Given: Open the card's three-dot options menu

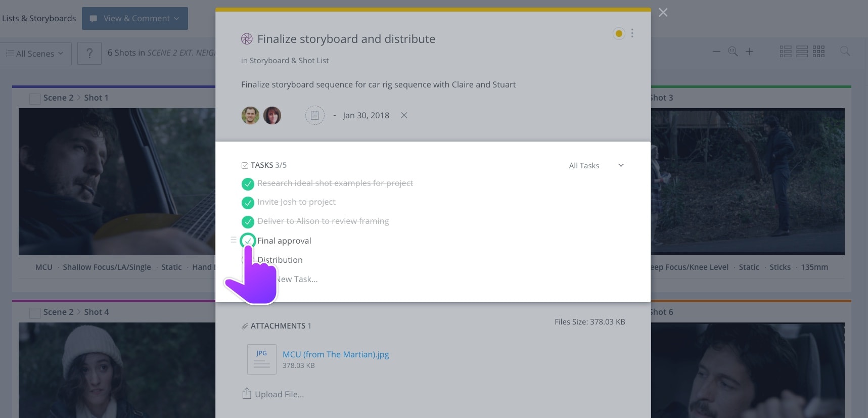Looking at the screenshot, I should click(632, 33).
